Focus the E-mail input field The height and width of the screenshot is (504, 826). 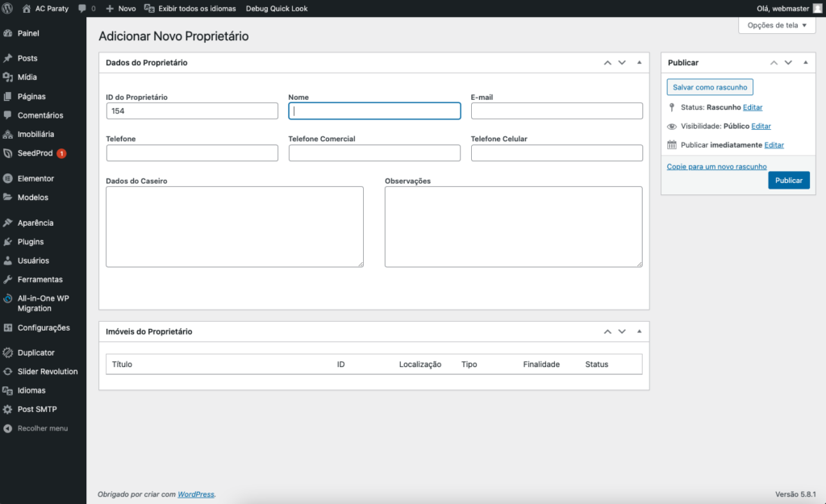click(x=557, y=111)
